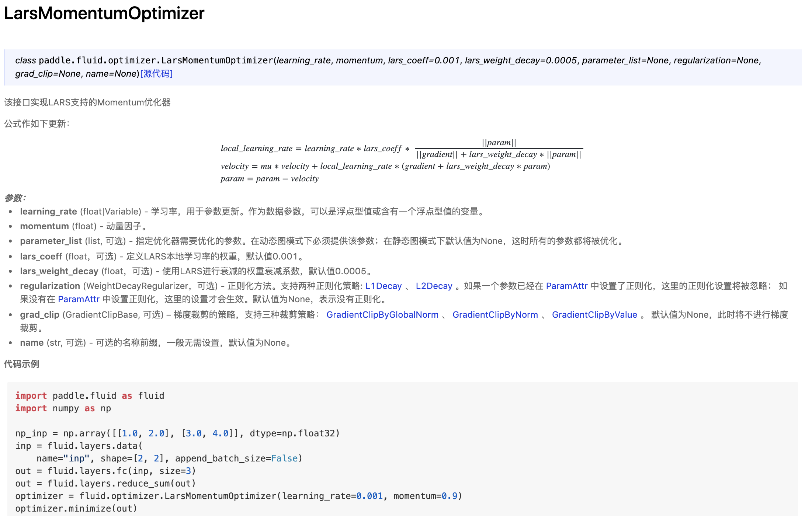Click the class signature name paddle.fluid.optimizer.LarsMomentumOptimizer

(156, 60)
